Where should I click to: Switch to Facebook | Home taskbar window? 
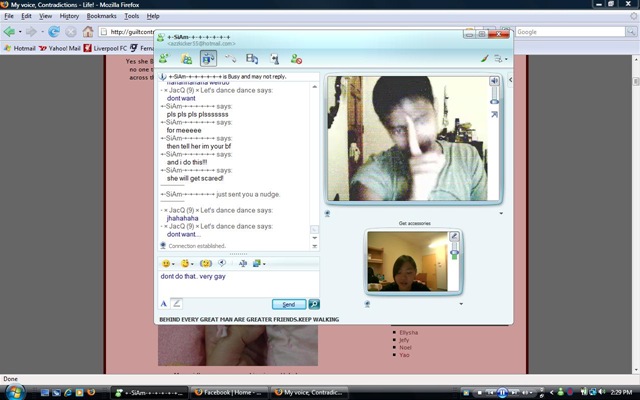click(229, 392)
